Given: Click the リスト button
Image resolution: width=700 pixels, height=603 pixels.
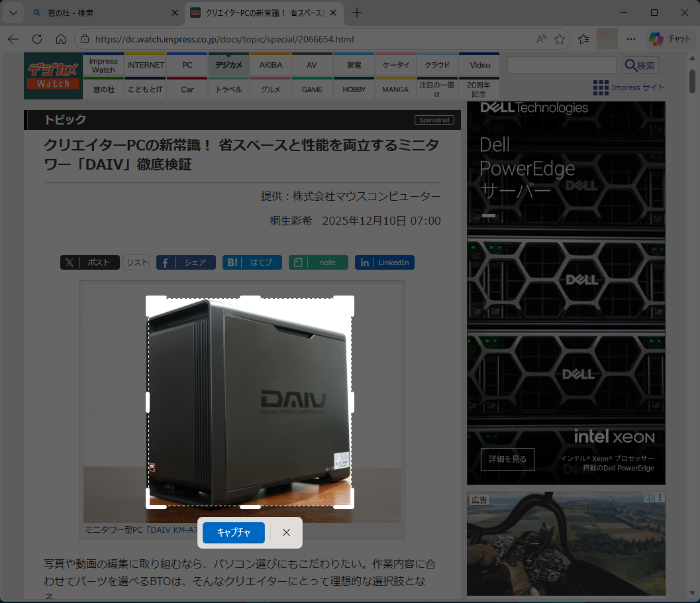Looking at the screenshot, I should [136, 262].
